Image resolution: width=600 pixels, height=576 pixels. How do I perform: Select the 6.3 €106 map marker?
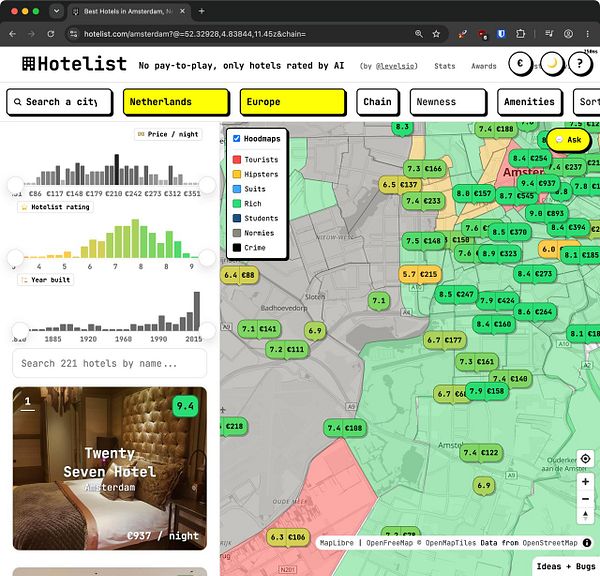[288, 537]
